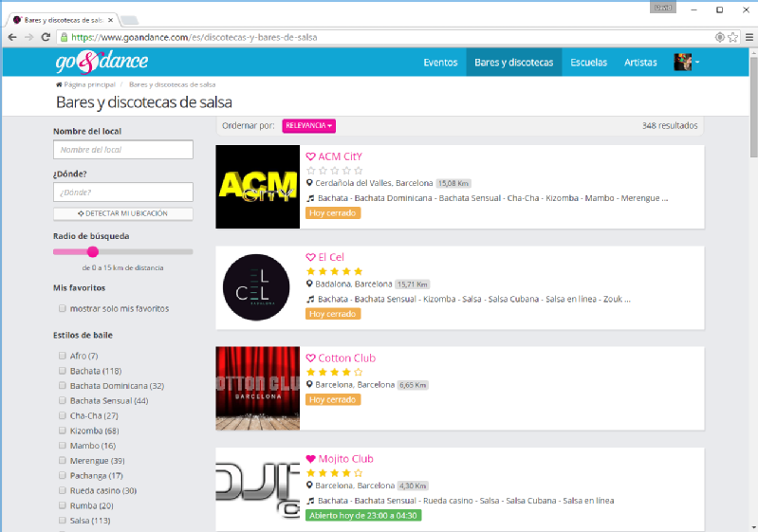Bookmark this page with the star icon
This screenshot has width=758, height=532.
click(733, 37)
